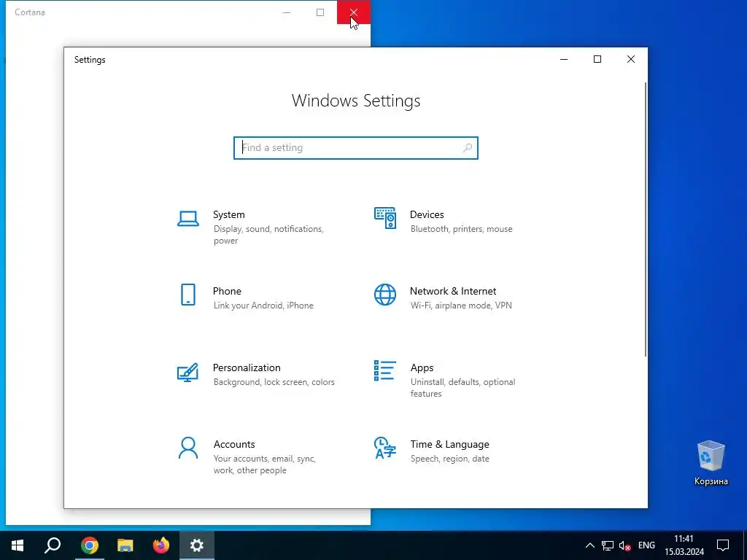Click the magnifier icon in Find a setting
The width and height of the screenshot is (747, 560).
(x=468, y=147)
